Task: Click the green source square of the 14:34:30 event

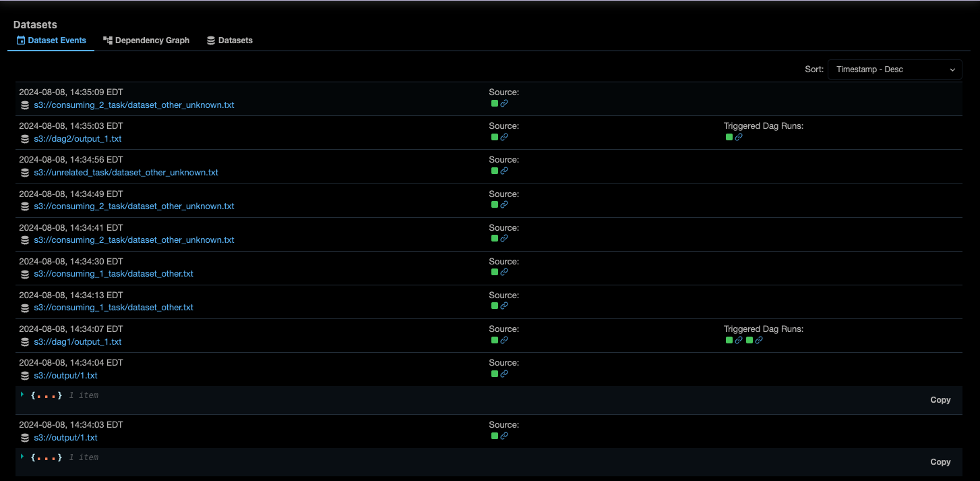Action: 494,272
